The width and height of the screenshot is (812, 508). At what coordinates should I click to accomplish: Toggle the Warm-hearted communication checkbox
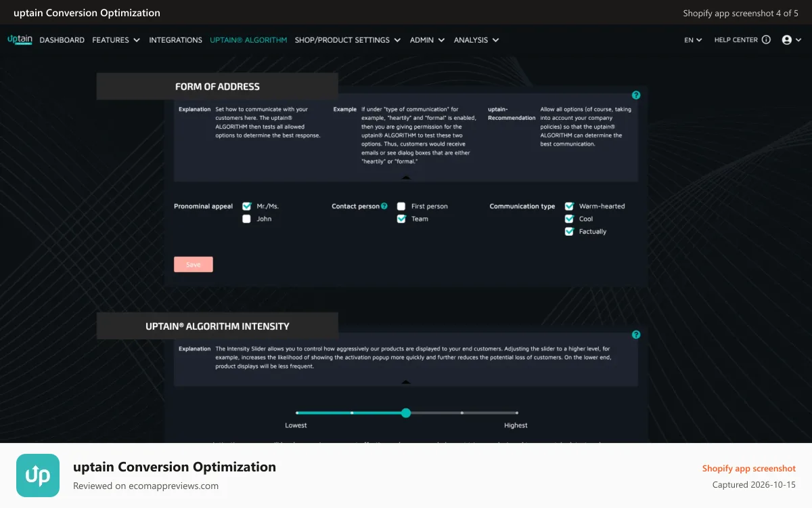(569, 206)
